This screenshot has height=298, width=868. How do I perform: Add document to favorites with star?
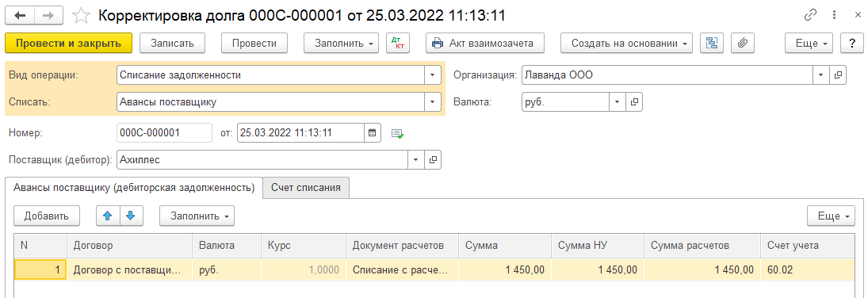pyautogui.click(x=82, y=16)
